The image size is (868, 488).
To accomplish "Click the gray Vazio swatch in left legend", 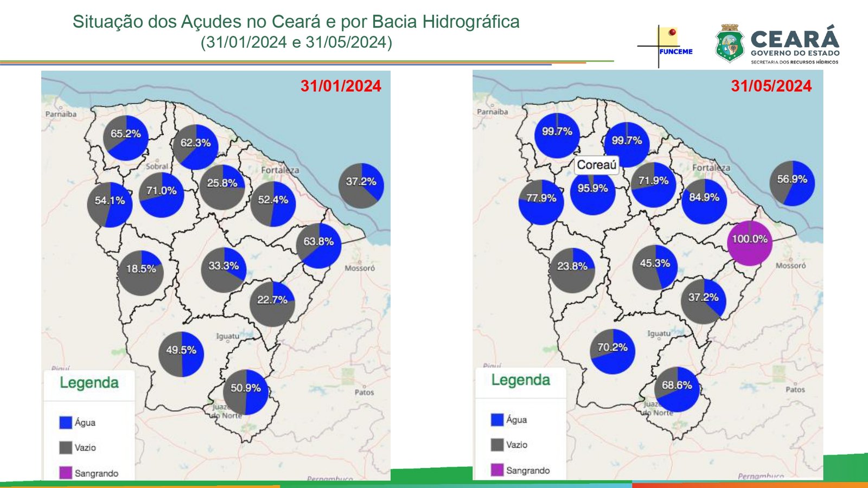I will [x=66, y=447].
